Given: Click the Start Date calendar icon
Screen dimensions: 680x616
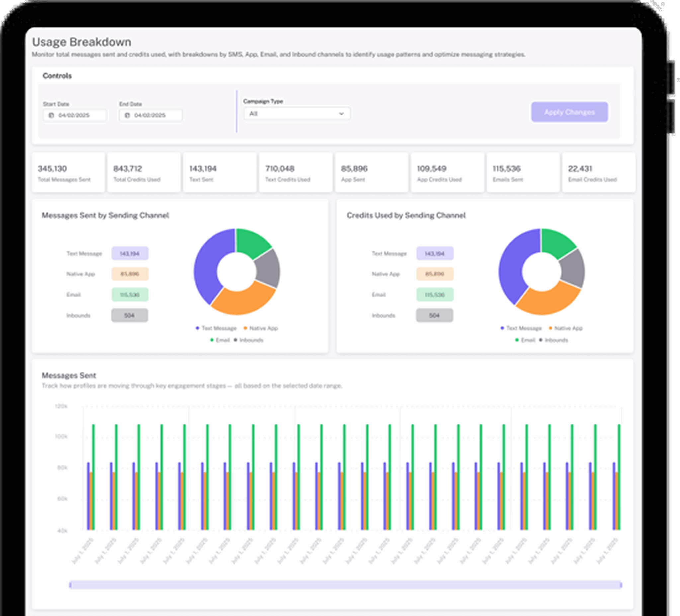Looking at the screenshot, I should click(x=51, y=115).
